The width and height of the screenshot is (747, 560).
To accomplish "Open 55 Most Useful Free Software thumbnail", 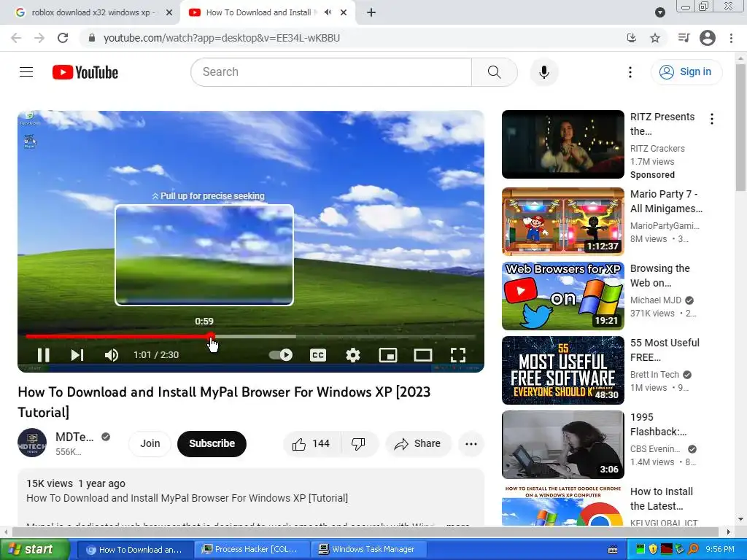I will point(562,370).
